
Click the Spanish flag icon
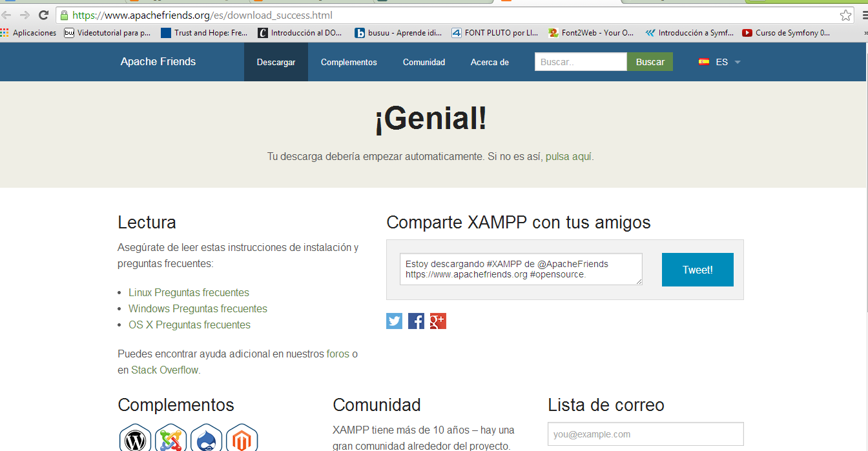(x=703, y=62)
